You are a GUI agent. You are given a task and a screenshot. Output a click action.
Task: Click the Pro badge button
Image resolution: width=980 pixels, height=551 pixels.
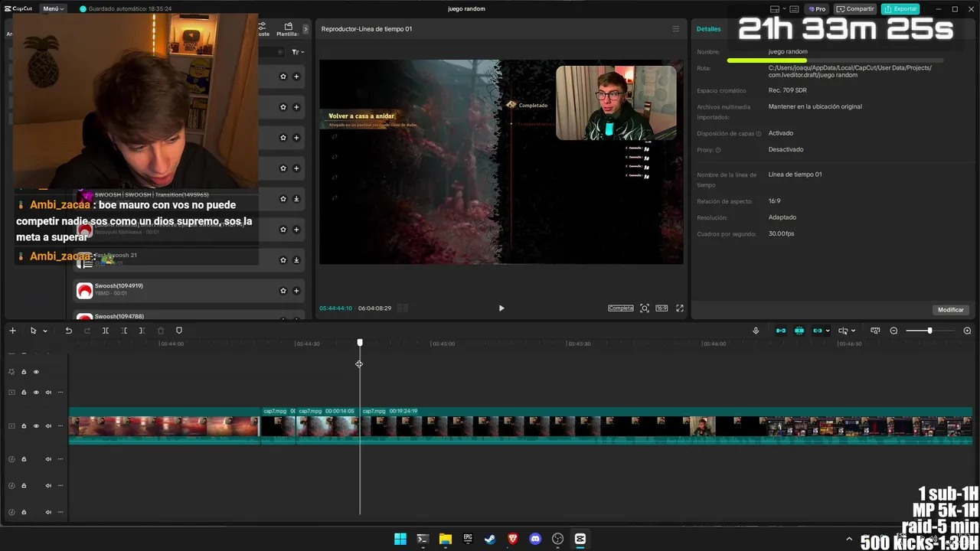(x=818, y=9)
